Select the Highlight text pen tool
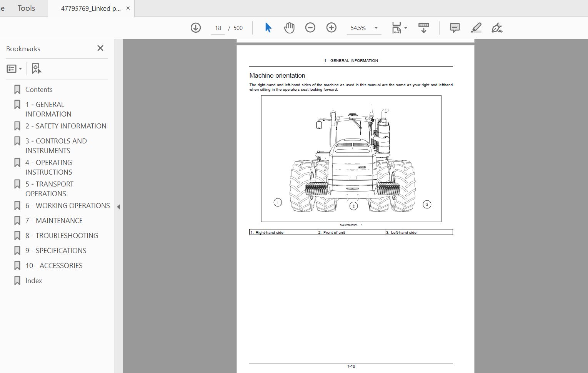 tap(476, 28)
